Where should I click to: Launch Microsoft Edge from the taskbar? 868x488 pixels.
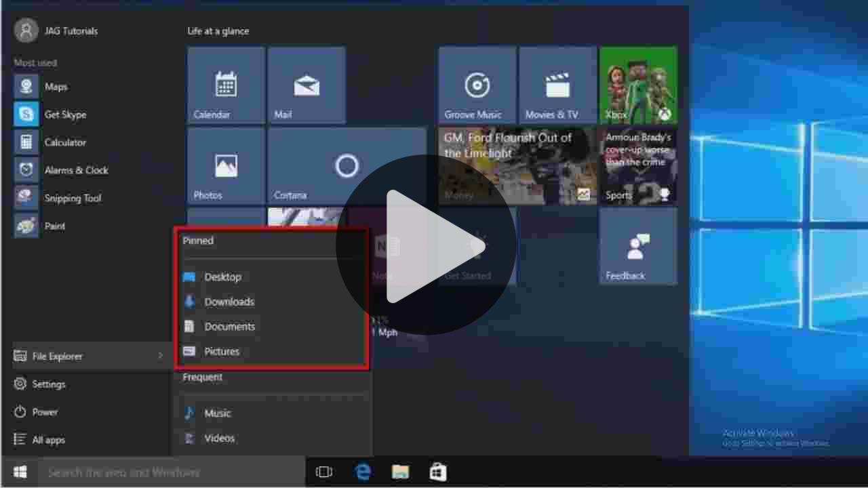tap(363, 472)
